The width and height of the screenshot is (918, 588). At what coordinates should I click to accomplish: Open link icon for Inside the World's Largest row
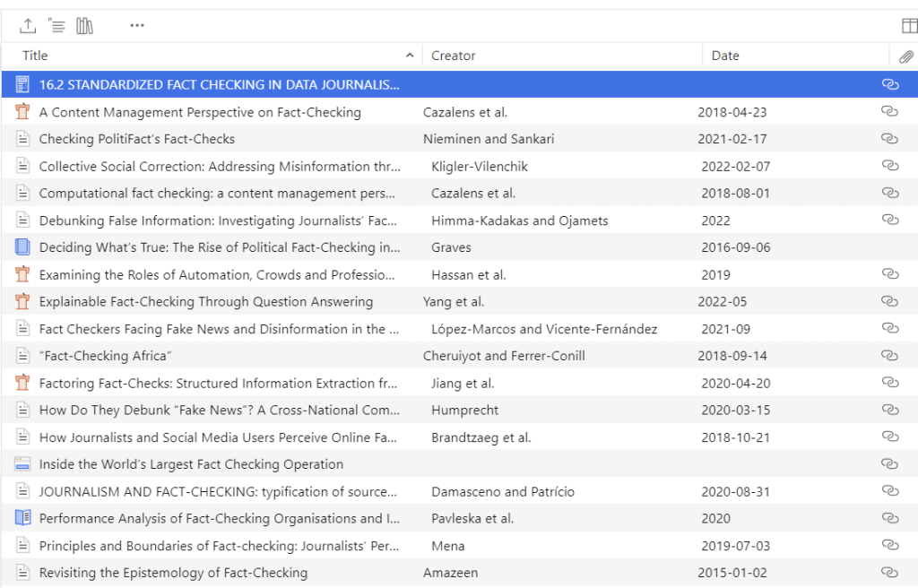(890, 463)
